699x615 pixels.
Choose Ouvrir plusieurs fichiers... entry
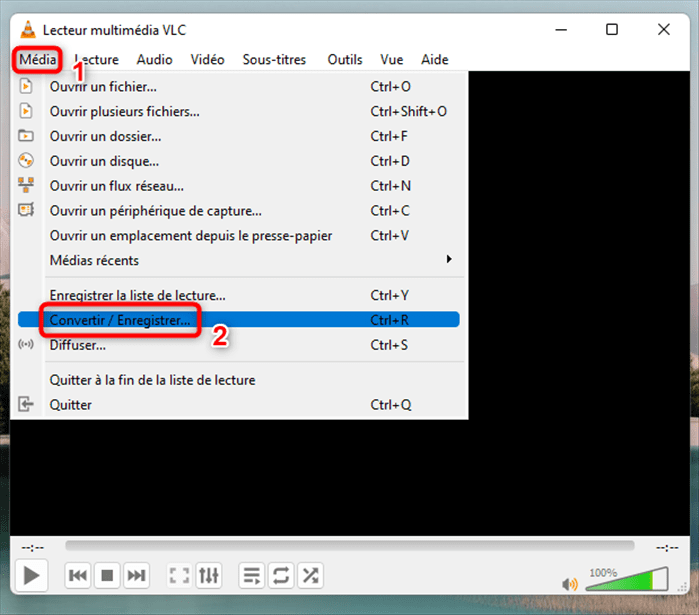(x=238, y=111)
